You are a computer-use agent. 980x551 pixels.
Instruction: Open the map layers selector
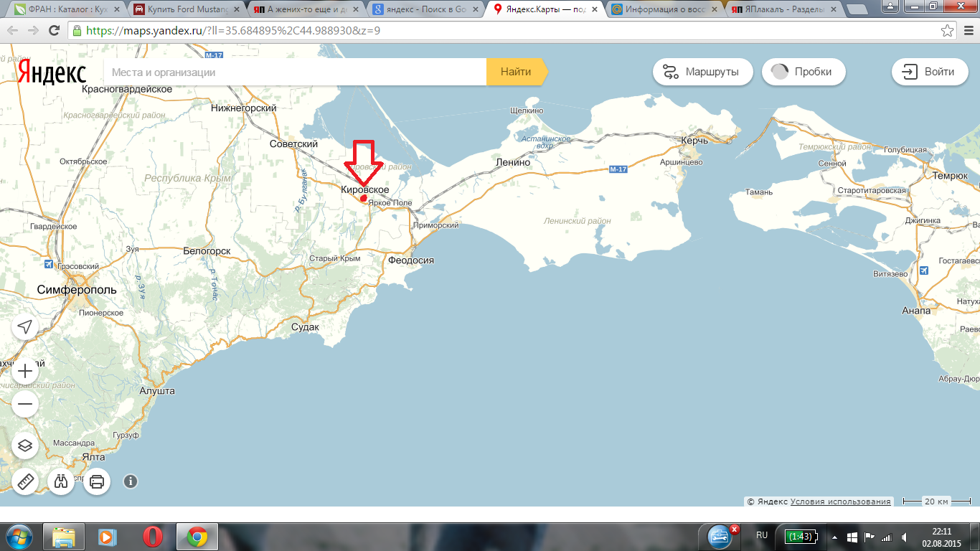tap(25, 446)
